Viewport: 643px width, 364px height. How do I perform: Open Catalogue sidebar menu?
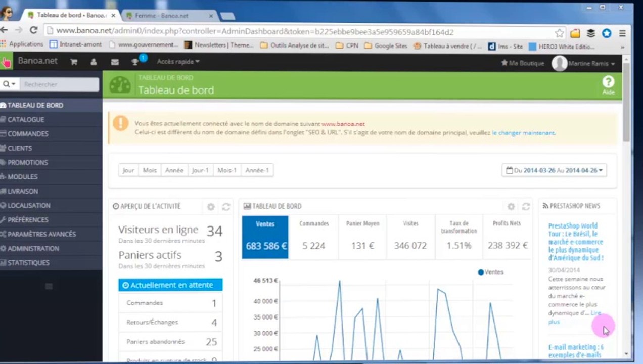coord(51,120)
